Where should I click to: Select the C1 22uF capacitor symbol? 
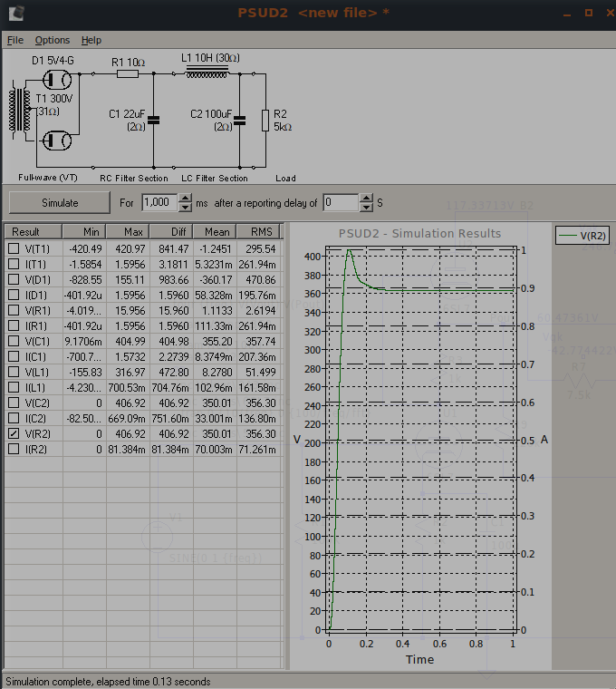[154, 121]
